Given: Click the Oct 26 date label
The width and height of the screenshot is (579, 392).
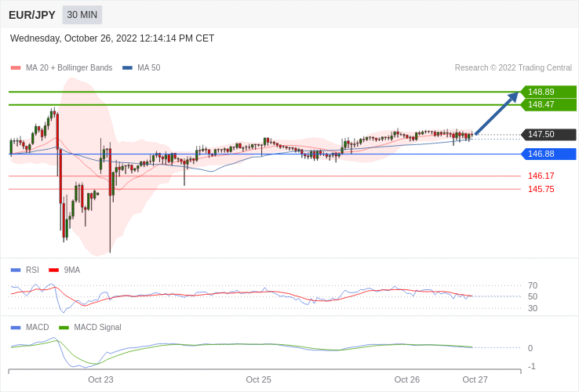Looking at the screenshot, I should (407, 379).
